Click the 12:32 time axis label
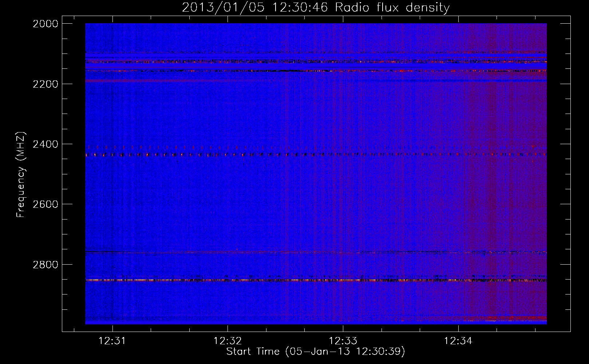589x364 pixels. tap(228, 341)
